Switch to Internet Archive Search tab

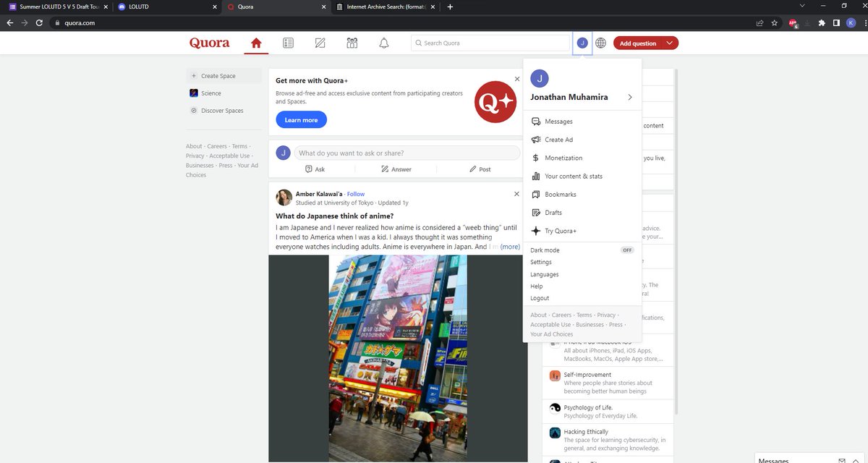coord(386,7)
